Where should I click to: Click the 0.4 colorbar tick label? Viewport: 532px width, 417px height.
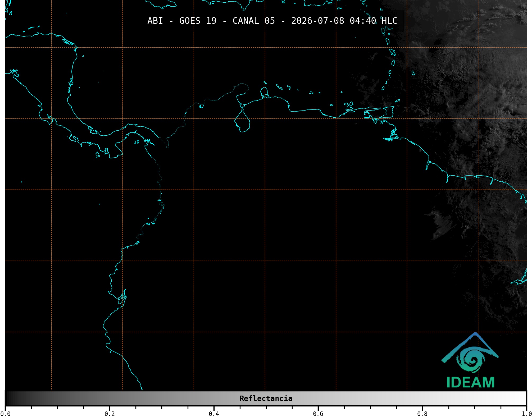[x=214, y=414]
